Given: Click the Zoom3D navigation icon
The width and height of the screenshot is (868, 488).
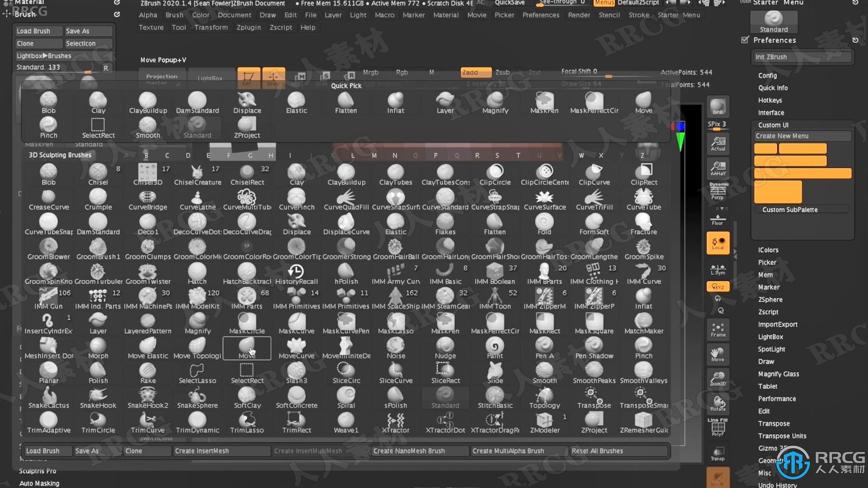Looking at the screenshot, I should (718, 379).
